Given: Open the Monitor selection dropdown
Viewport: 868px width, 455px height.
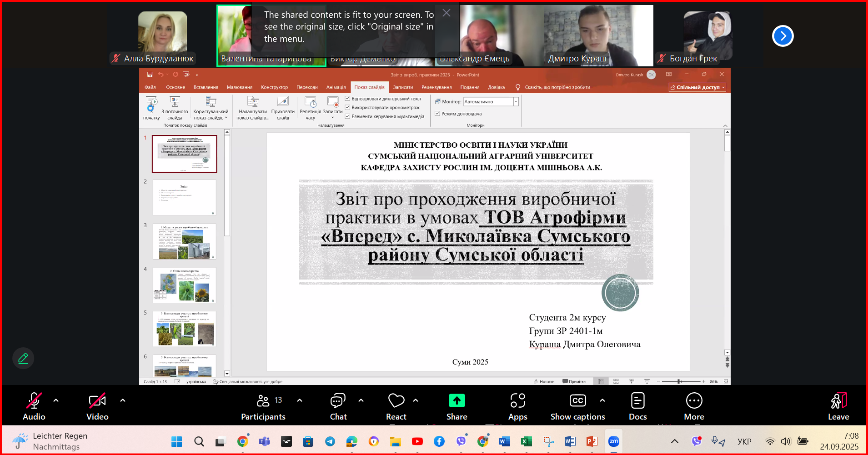Looking at the screenshot, I should tap(516, 102).
